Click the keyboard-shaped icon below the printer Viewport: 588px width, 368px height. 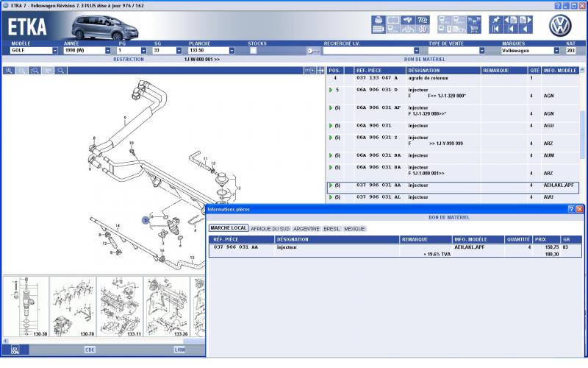[379, 29]
